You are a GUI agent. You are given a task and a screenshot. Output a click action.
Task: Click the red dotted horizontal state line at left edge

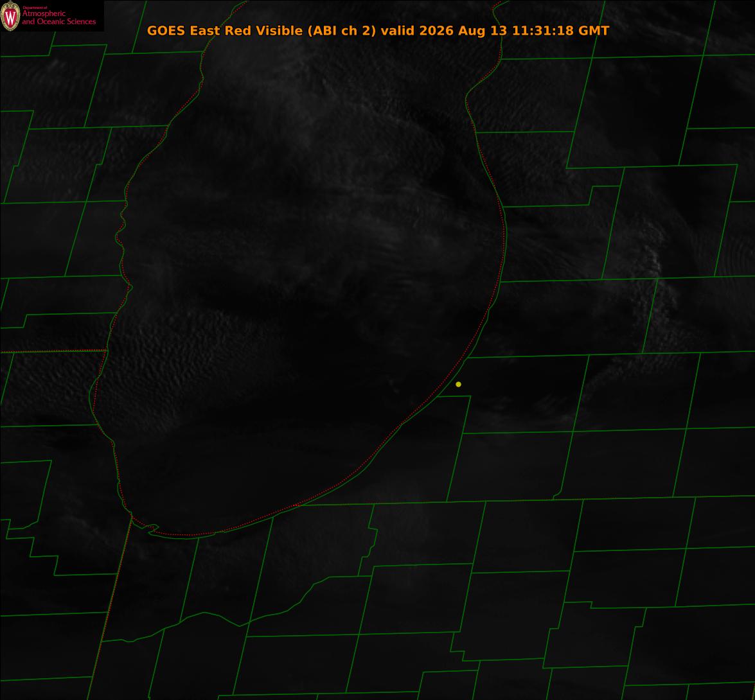(53, 351)
